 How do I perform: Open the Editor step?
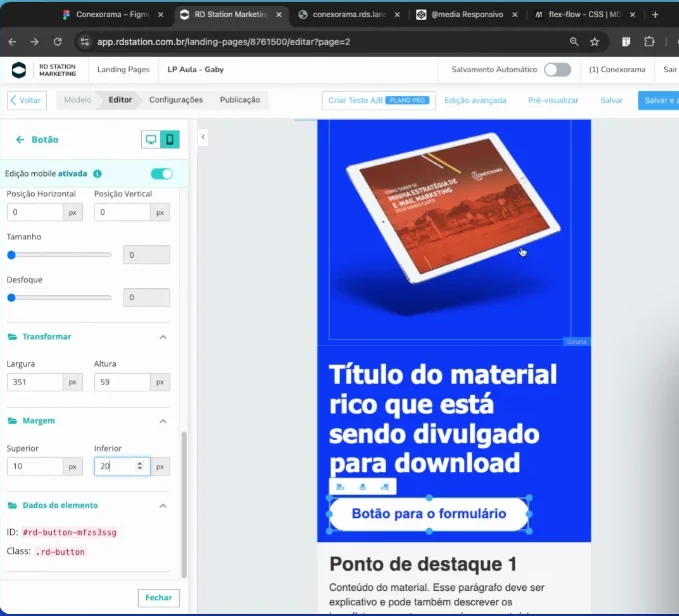(120, 100)
